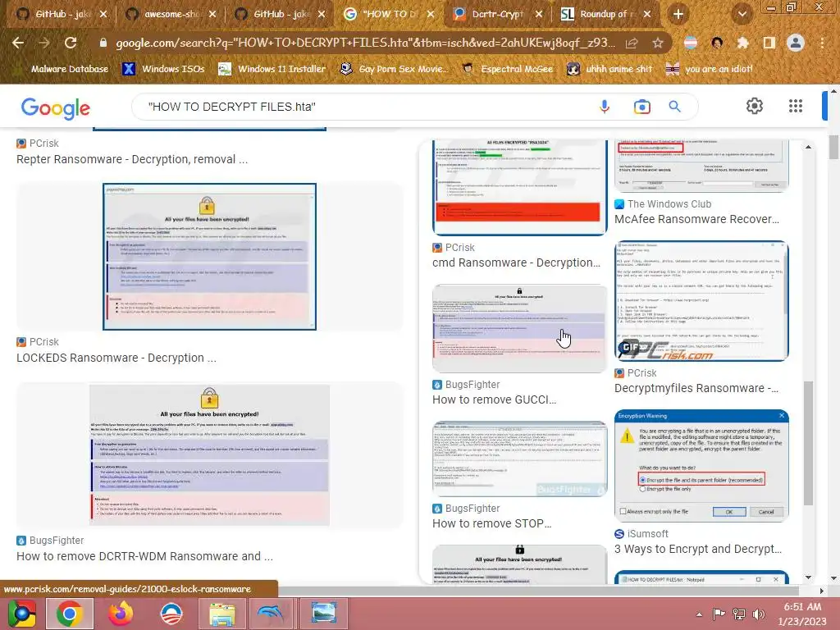Image resolution: width=840 pixels, height=630 pixels.
Task: Open the Windows 11 Installer bookmark
Action: pos(272,69)
